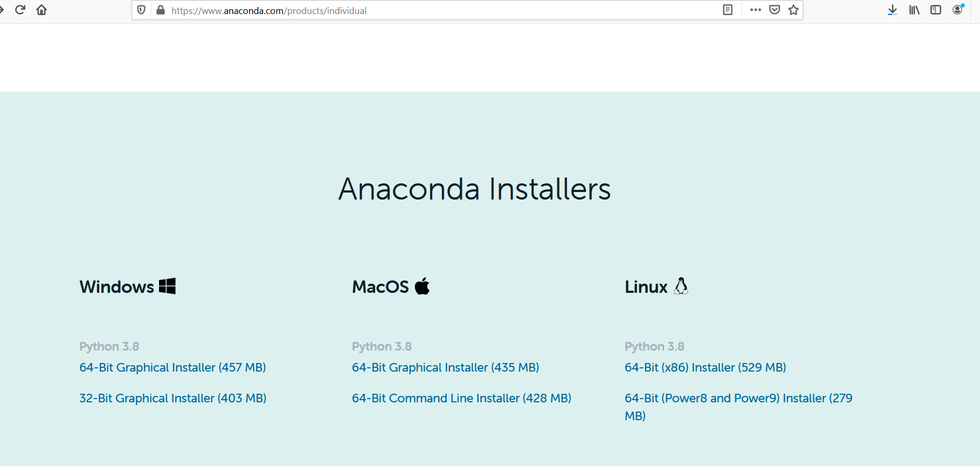The image size is (980, 466).
Task: Download Linux 64-Bit (x86) Installer (529 MB)
Action: point(705,367)
